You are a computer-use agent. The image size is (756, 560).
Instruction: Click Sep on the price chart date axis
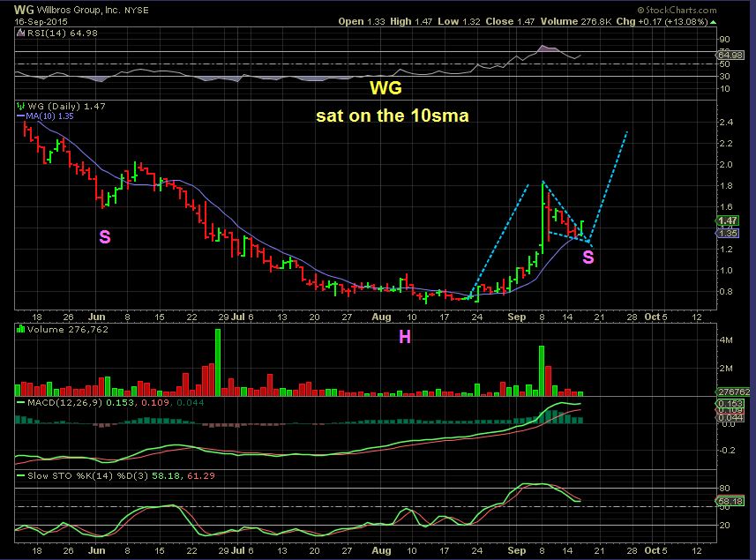coord(517,317)
